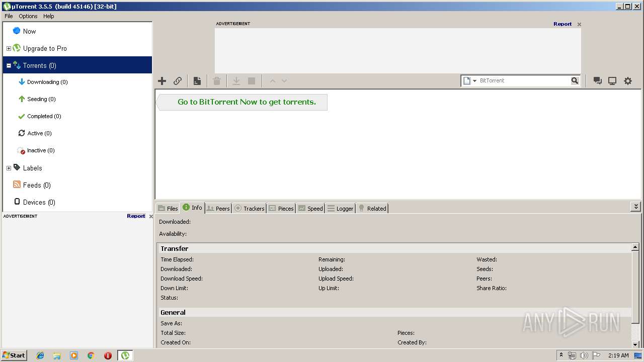Select Completed (0) filter
The height and width of the screenshot is (362, 644).
tap(44, 116)
